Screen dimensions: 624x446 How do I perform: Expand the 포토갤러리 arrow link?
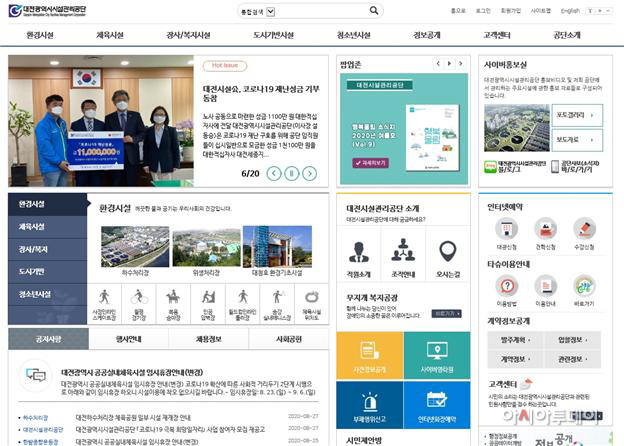tap(577, 115)
